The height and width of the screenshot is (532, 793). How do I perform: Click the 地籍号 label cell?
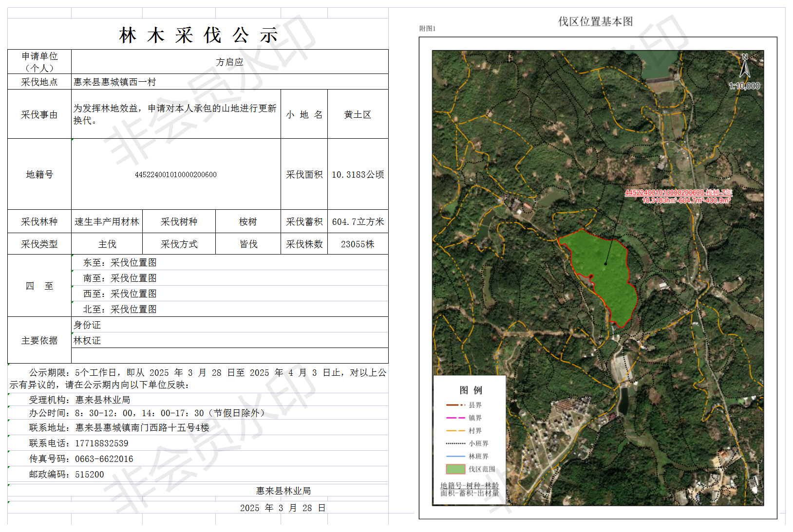[39, 174]
